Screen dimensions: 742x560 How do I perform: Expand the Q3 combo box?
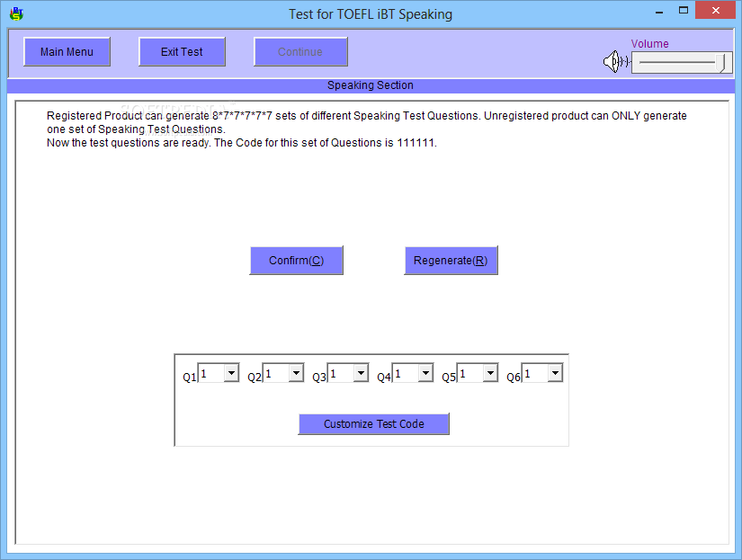(x=361, y=373)
